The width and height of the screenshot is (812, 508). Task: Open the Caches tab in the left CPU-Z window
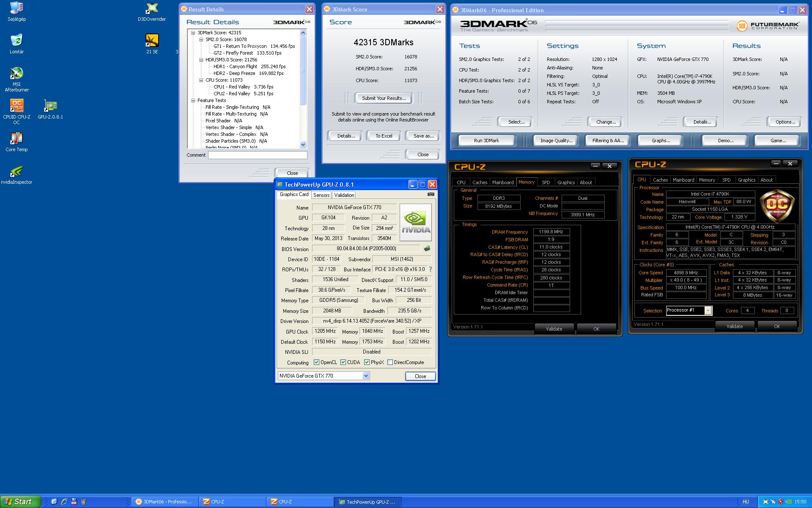click(480, 182)
